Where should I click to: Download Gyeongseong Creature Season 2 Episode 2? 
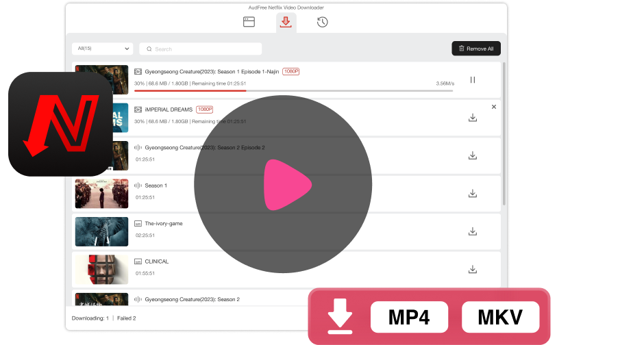point(473,155)
